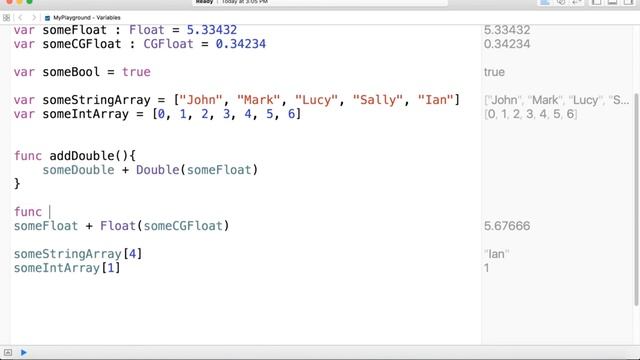Click the someDouble identifier inside addDouble
The height and width of the screenshot is (360, 640).
(78, 170)
